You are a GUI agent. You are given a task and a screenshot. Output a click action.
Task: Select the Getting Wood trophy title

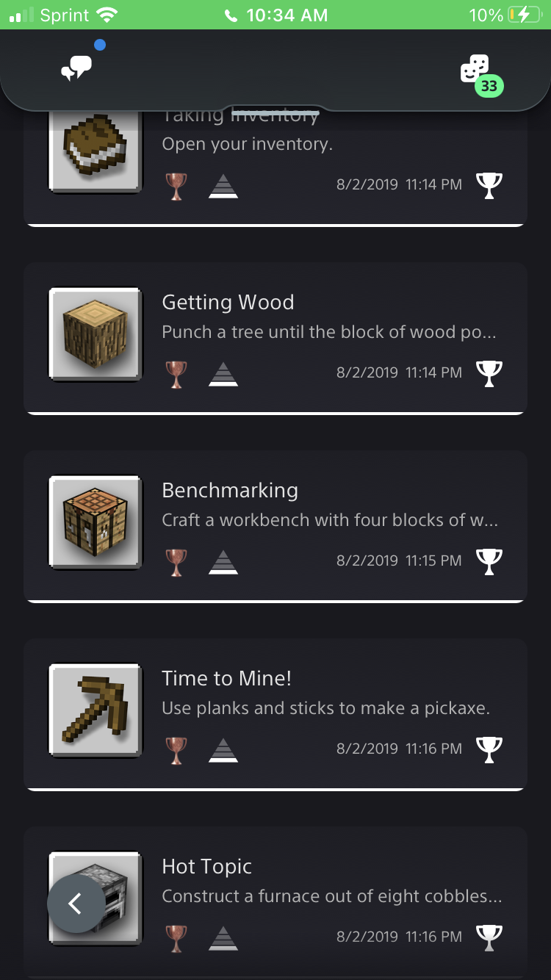click(228, 303)
